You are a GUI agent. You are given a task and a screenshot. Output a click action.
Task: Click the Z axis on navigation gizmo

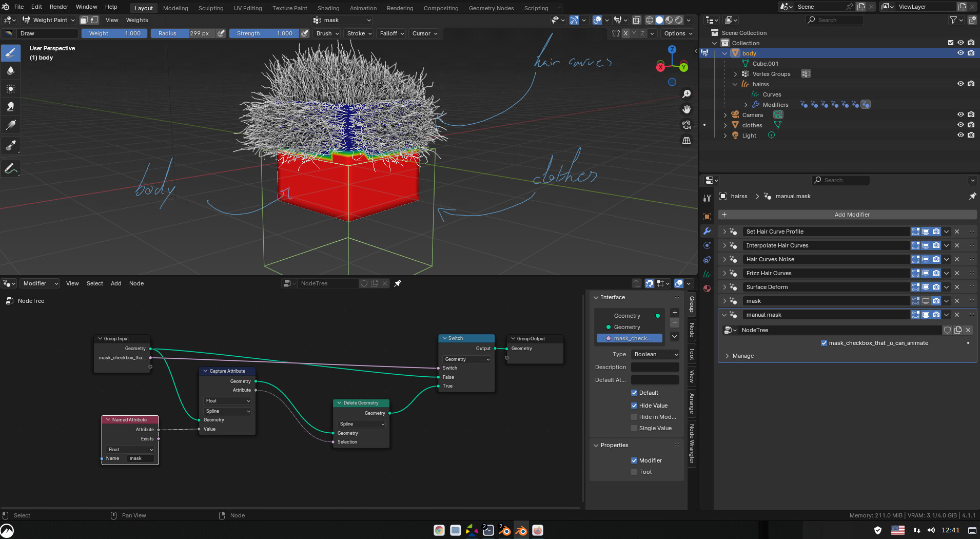[x=672, y=49]
